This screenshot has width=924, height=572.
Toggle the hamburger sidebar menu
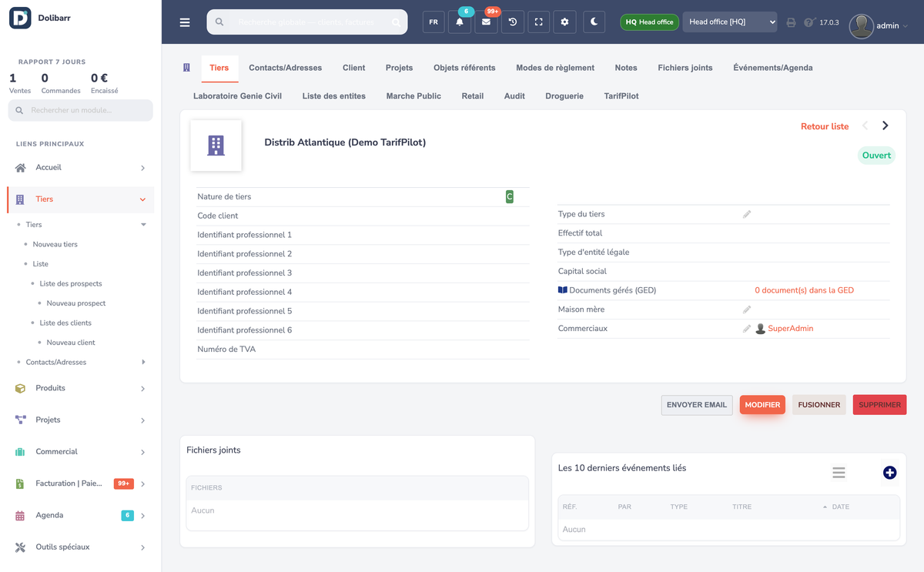click(185, 22)
